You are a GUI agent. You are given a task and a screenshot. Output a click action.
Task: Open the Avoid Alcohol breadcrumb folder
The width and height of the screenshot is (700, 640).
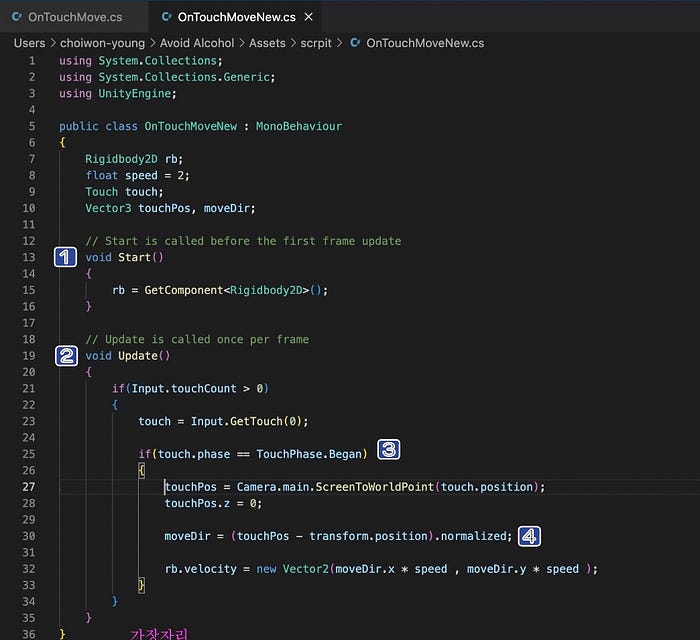pos(197,43)
